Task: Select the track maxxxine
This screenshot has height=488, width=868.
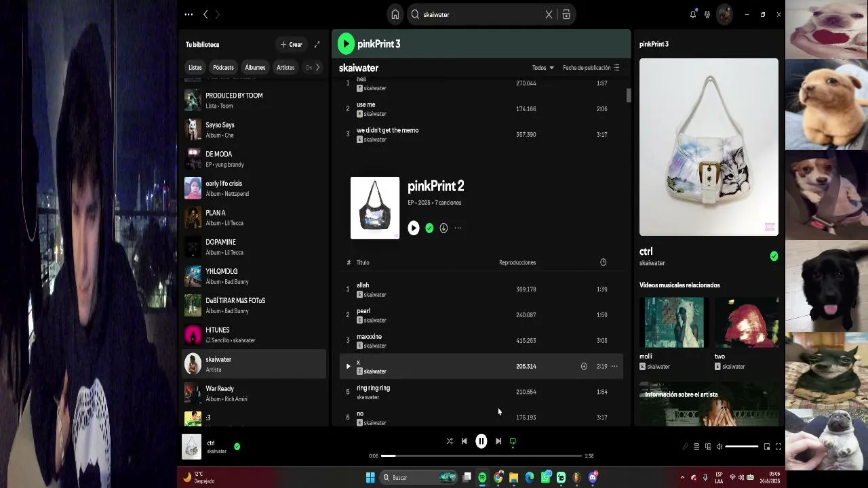Action: (x=481, y=341)
